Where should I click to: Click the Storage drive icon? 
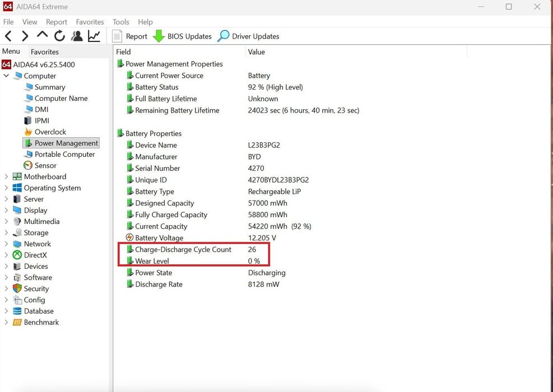[x=17, y=232]
